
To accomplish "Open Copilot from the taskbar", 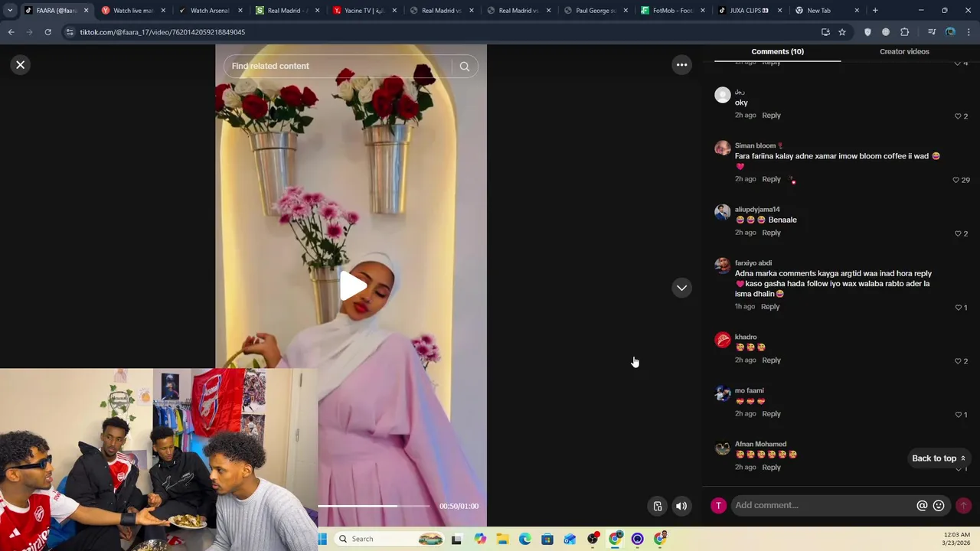I will click(x=480, y=539).
